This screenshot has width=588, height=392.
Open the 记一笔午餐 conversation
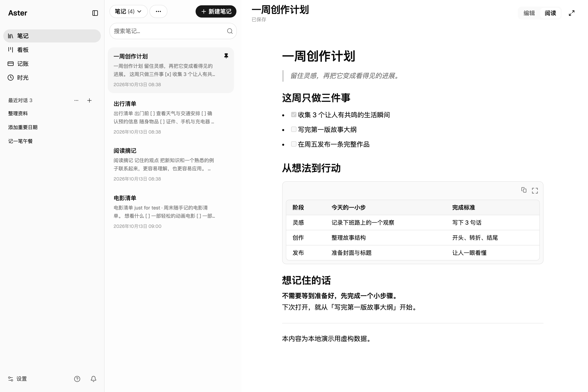point(21,141)
